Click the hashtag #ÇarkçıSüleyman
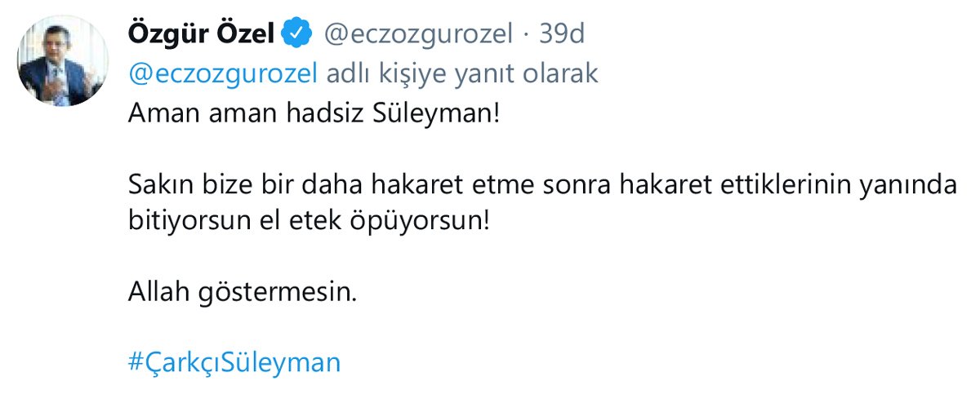This screenshot has height=394, width=980. click(234, 362)
